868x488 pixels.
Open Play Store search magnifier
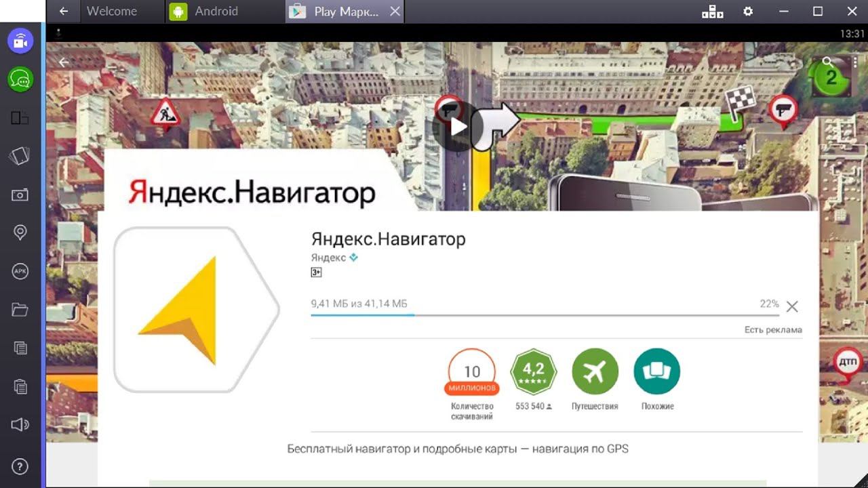[827, 62]
